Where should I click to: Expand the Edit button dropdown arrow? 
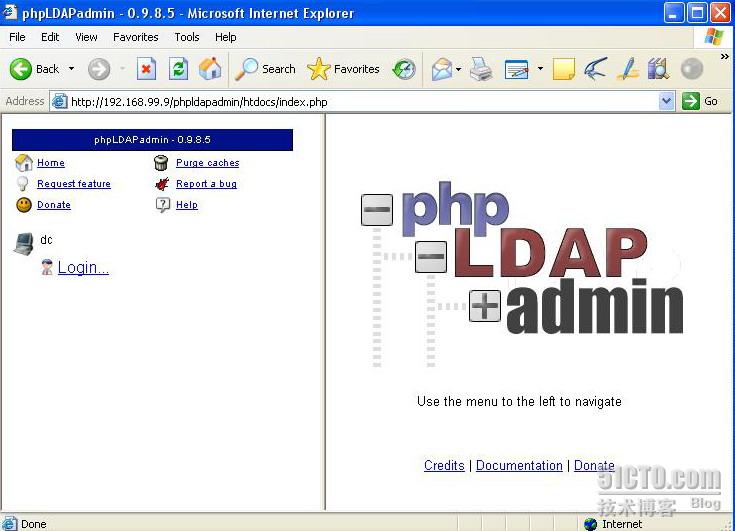coord(540,69)
